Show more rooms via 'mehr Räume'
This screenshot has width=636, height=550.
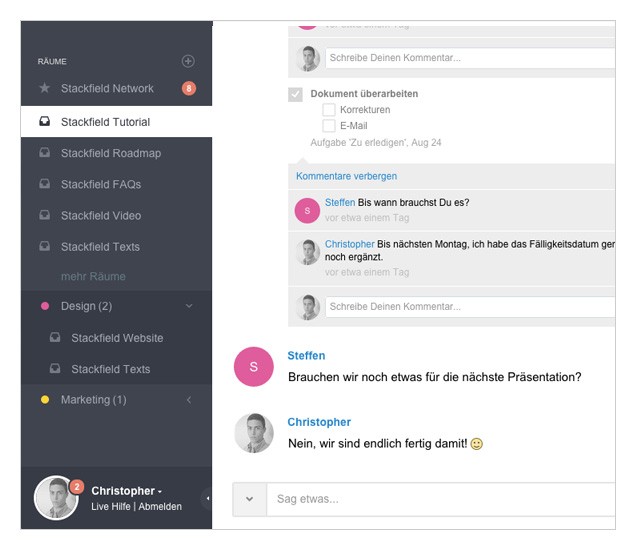(93, 277)
